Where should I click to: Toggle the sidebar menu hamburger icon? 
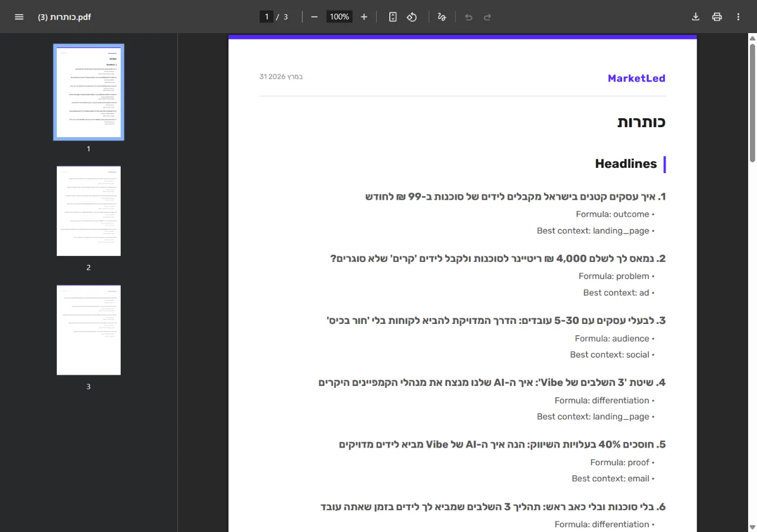19,17
